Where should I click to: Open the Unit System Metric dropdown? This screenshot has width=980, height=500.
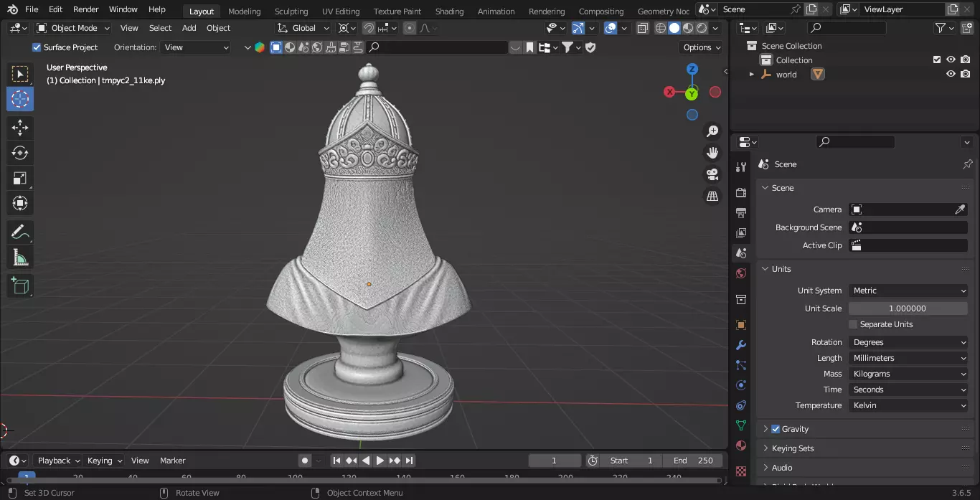[908, 291]
